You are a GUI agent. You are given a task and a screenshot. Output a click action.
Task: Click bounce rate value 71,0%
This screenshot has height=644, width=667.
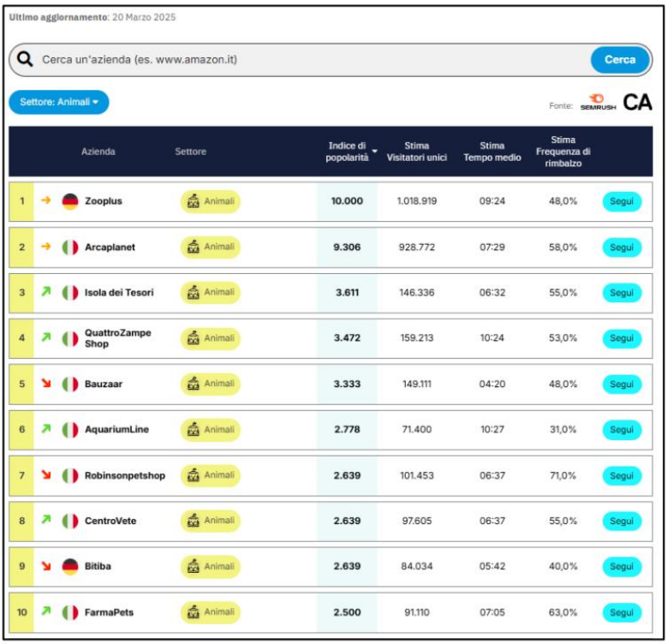coord(563,475)
